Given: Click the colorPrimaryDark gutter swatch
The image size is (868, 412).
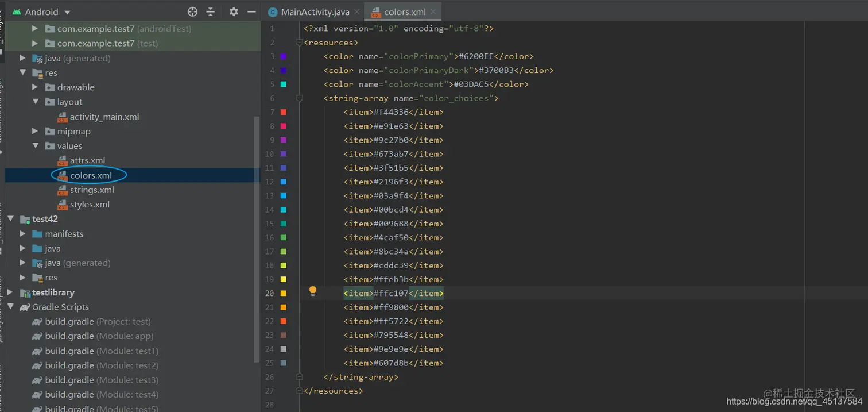Looking at the screenshot, I should click(283, 70).
